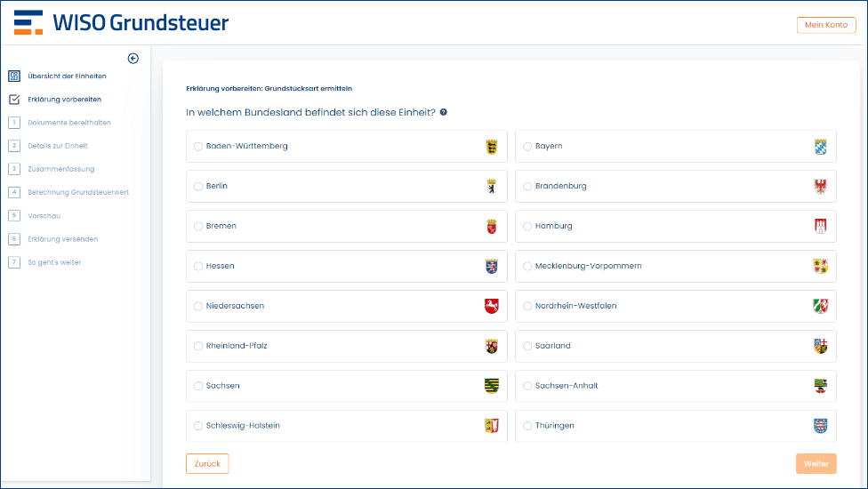The height and width of the screenshot is (489, 868).
Task: Click the breadcrumb Erklärung vorbereiten: Grundstücksart ermitteln
Action: 269,89
